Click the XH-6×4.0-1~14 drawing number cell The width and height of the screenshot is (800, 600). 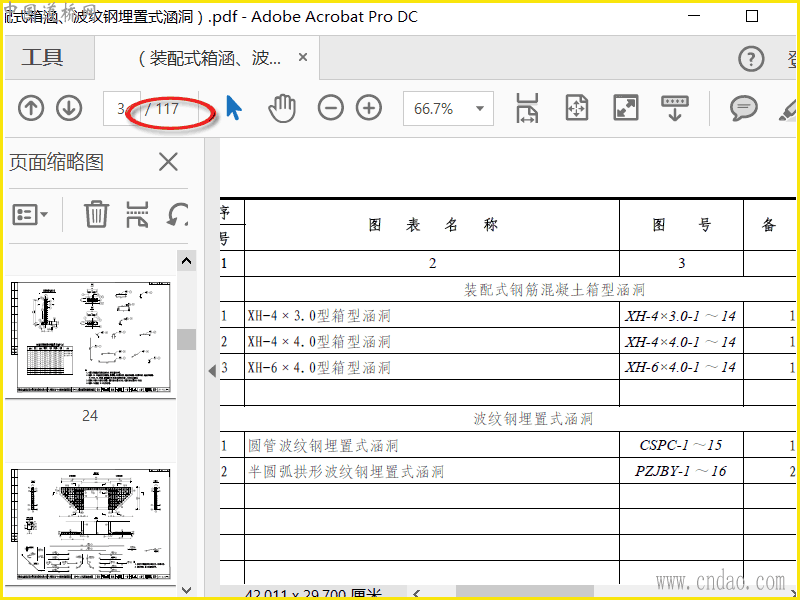click(681, 367)
